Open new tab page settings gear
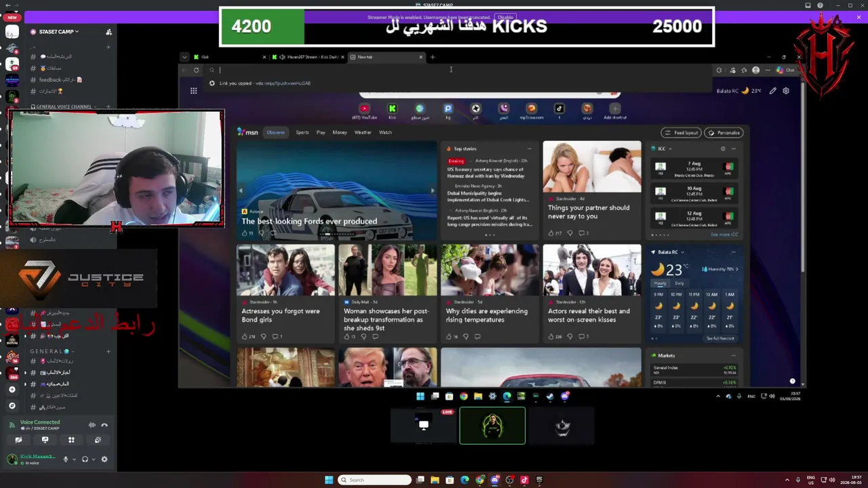Viewport: 868px width, 488px height. [x=786, y=91]
